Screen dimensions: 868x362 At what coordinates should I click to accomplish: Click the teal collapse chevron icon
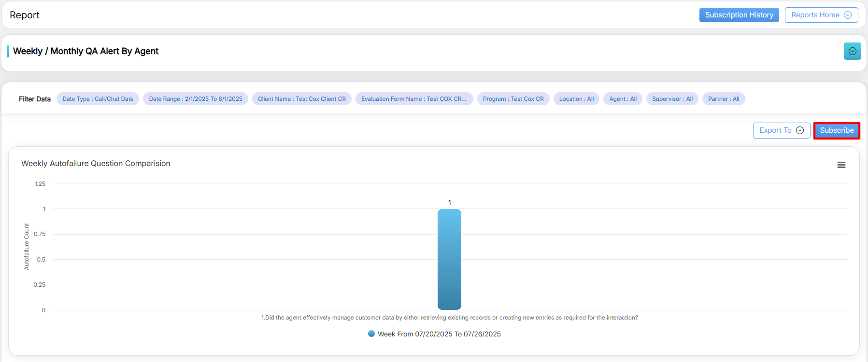[x=852, y=51]
